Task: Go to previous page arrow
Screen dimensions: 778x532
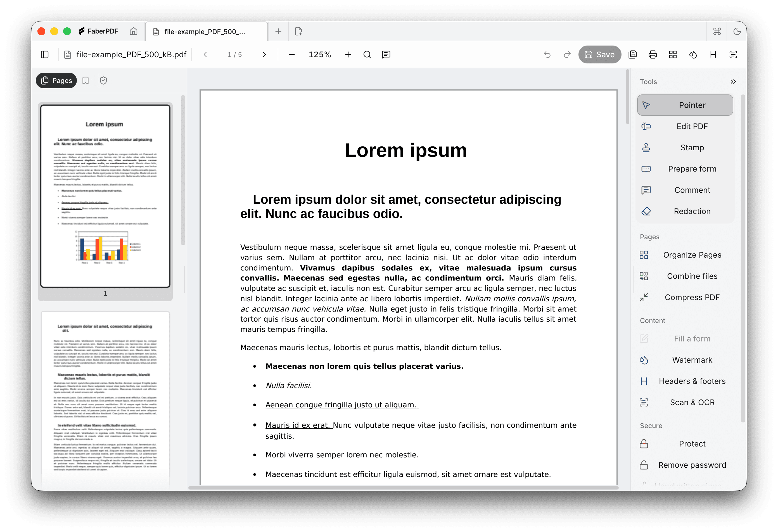Action: [205, 54]
